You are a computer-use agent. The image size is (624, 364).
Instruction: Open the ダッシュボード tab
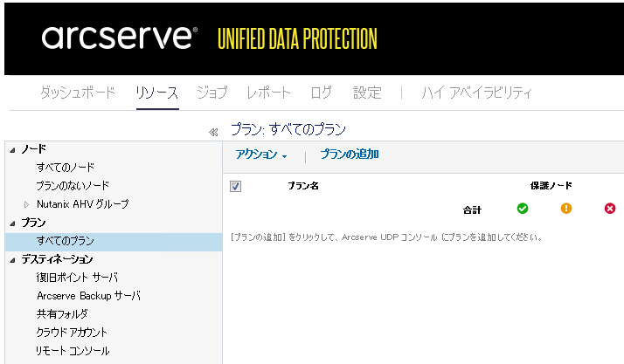(78, 93)
